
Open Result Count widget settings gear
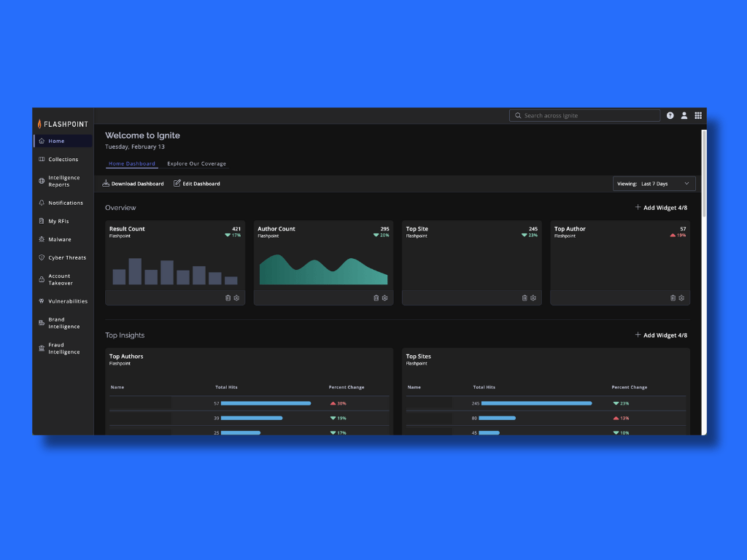[237, 298]
